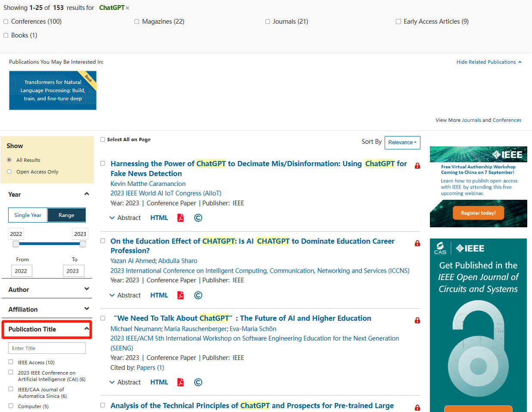Switch to the Single Year tab
Image resolution: width=532 pixels, height=412 pixels.
tap(28, 215)
